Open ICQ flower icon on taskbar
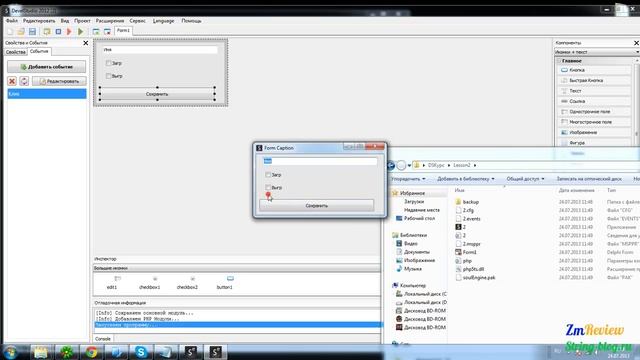Viewport: 640px width, 360px height. pyautogui.click(x=67, y=352)
